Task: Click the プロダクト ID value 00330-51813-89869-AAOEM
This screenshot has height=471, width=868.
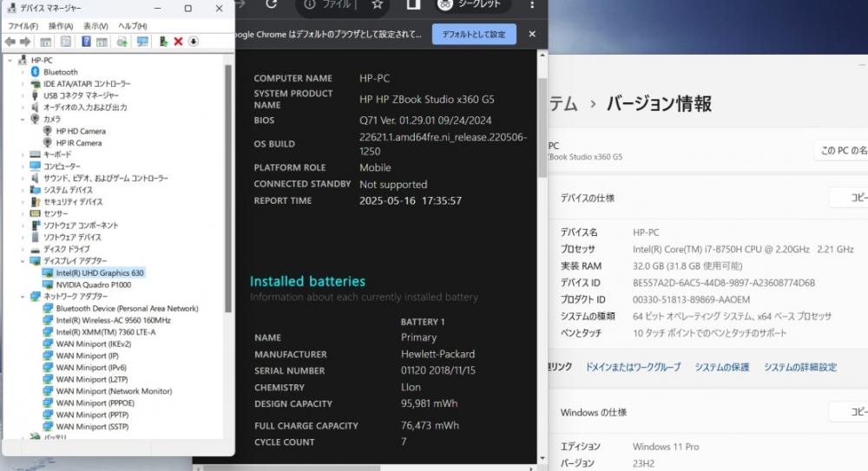Action: pos(692,299)
